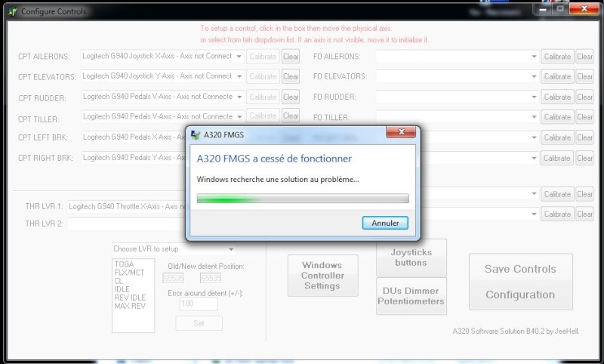
Task: Click the old detent position field
Action: [174, 278]
